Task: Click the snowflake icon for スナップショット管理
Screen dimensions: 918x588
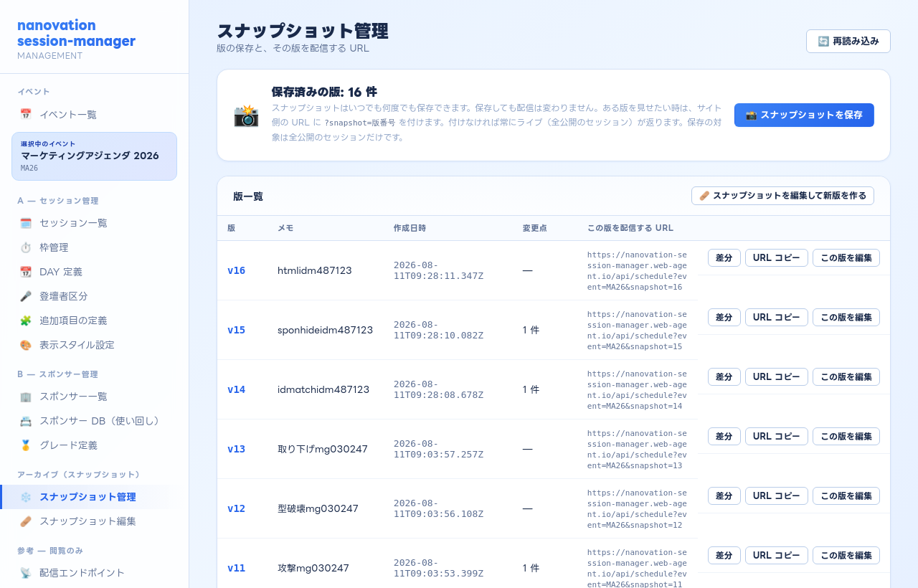Action: [x=26, y=497]
